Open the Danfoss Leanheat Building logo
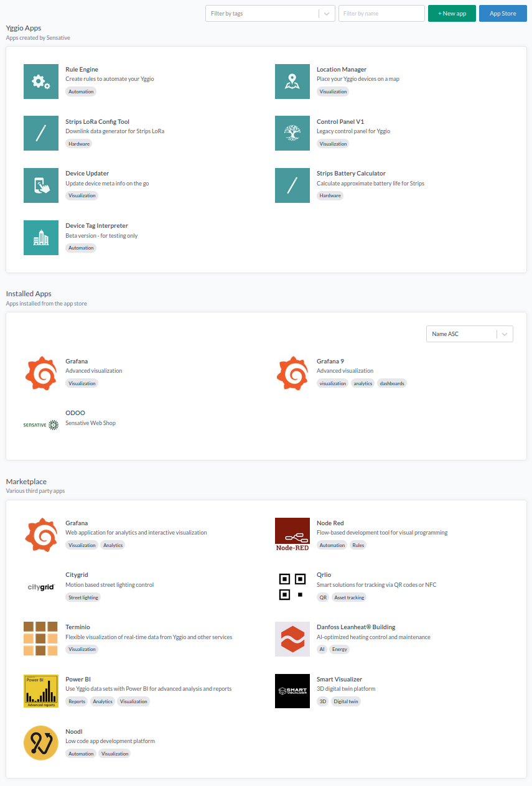The image size is (532, 786). (292, 639)
